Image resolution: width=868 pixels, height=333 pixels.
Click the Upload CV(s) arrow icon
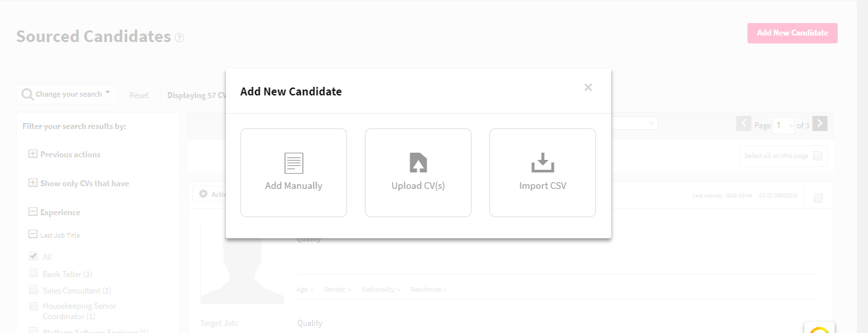pos(418,163)
